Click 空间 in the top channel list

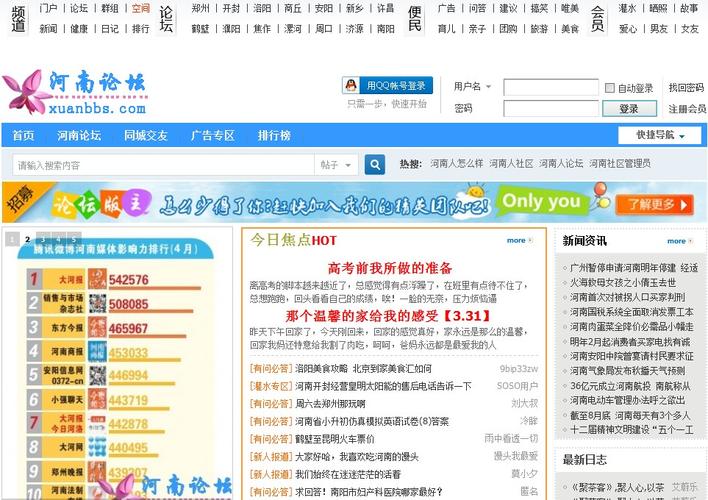click(140, 8)
